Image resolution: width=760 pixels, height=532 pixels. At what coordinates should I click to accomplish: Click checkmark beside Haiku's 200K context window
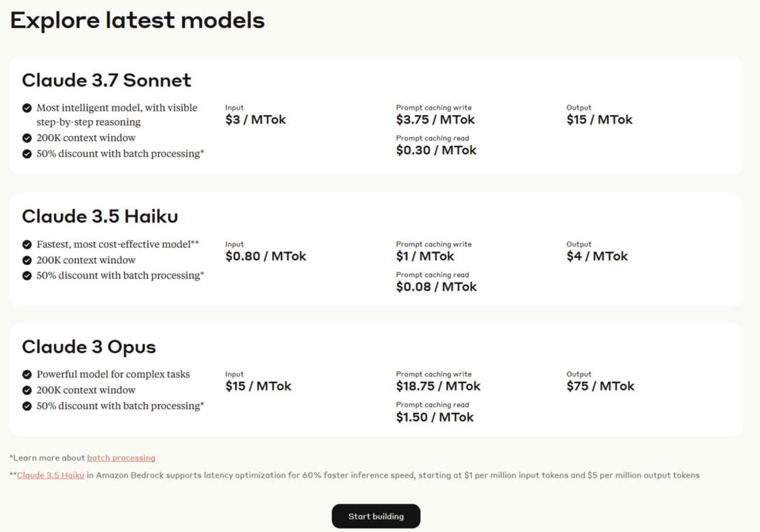27,260
